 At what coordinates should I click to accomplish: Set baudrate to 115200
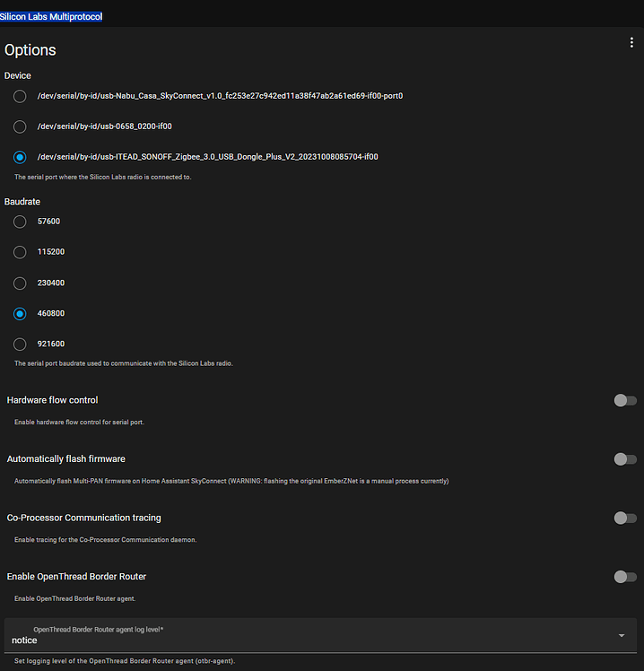pos(20,252)
